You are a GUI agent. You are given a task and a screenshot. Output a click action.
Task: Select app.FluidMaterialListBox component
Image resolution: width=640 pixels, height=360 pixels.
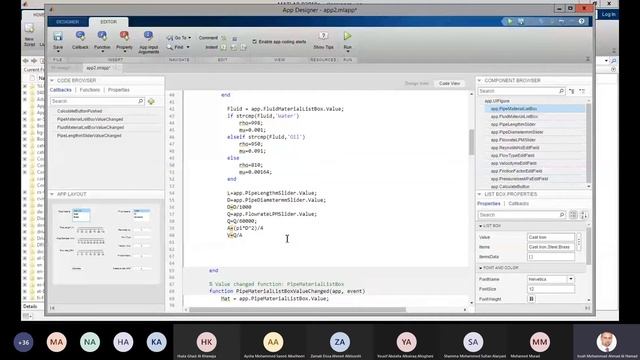514,116
